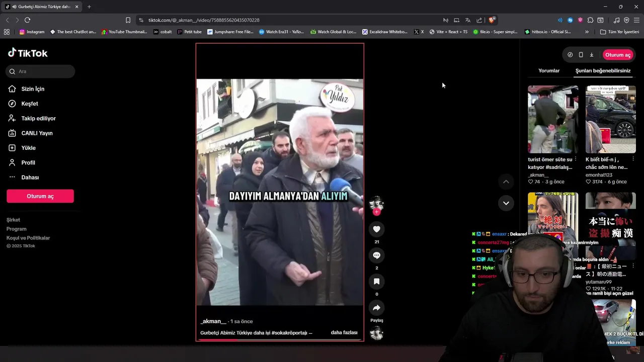
Task: Open the Brave Shields lion icon
Action: [x=492, y=20]
